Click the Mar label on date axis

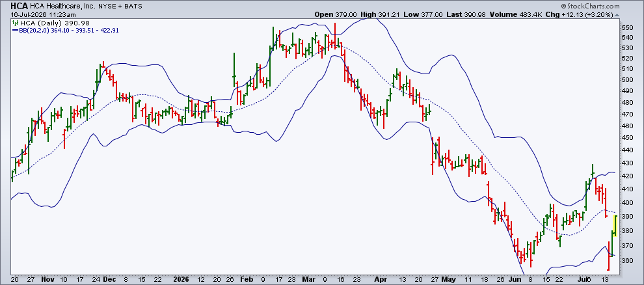[x=308, y=279]
